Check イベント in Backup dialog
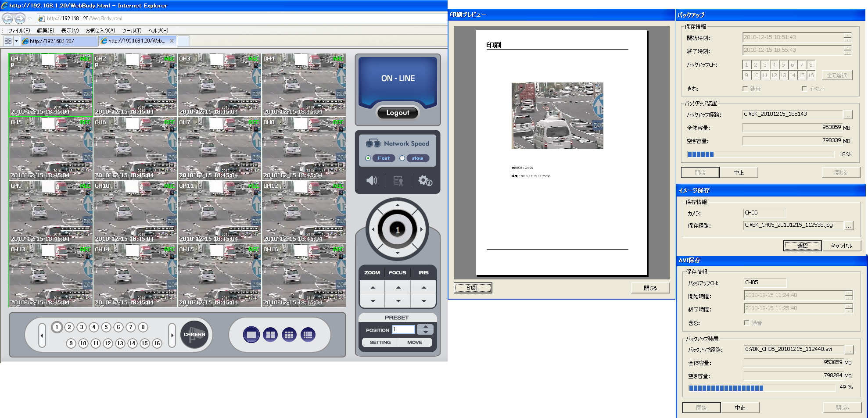Viewport: 868px width, 418px height. pyautogui.click(x=804, y=89)
